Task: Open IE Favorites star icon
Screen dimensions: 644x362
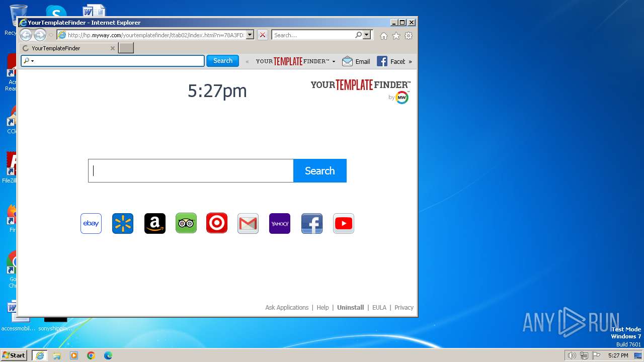Action: [x=396, y=36]
